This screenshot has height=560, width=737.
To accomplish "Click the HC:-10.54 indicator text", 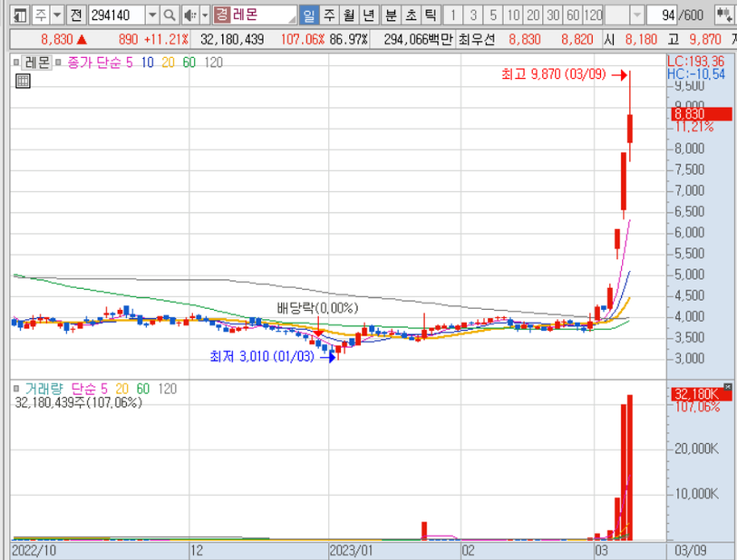I will click(696, 73).
